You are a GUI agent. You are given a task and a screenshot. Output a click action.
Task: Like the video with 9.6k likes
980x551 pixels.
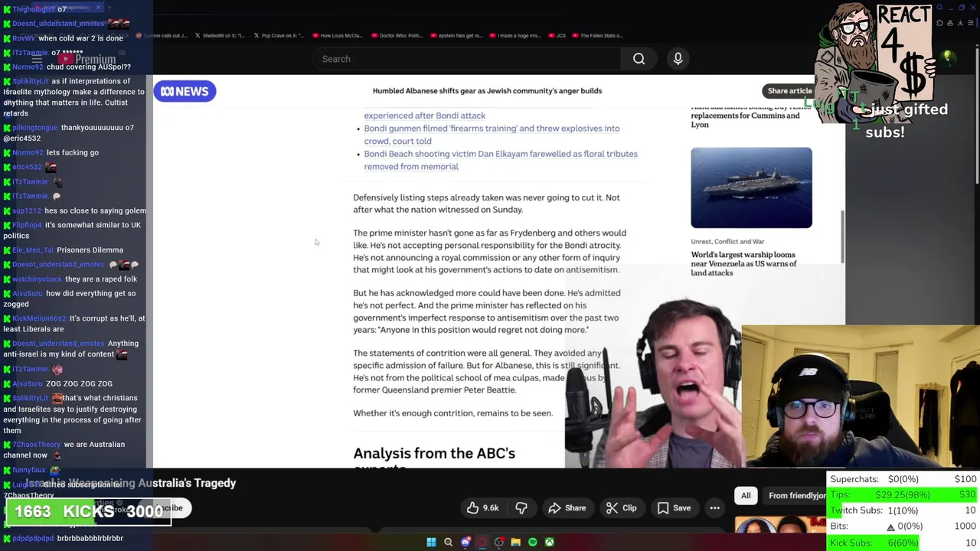[x=482, y=508]
